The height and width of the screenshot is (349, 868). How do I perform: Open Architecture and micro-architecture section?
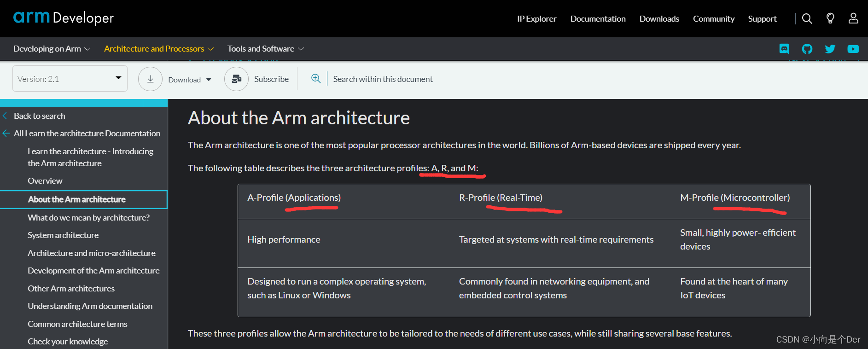point(92,253)
